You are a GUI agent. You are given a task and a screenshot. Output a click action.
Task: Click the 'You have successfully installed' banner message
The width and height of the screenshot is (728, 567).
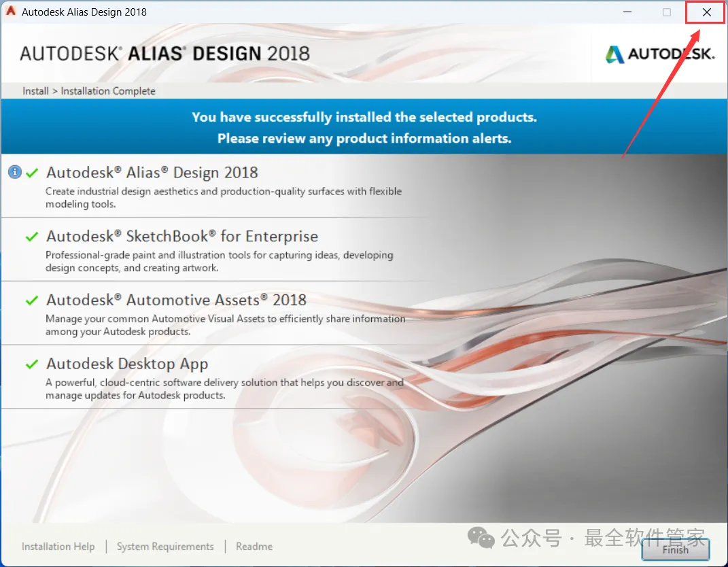364,117
